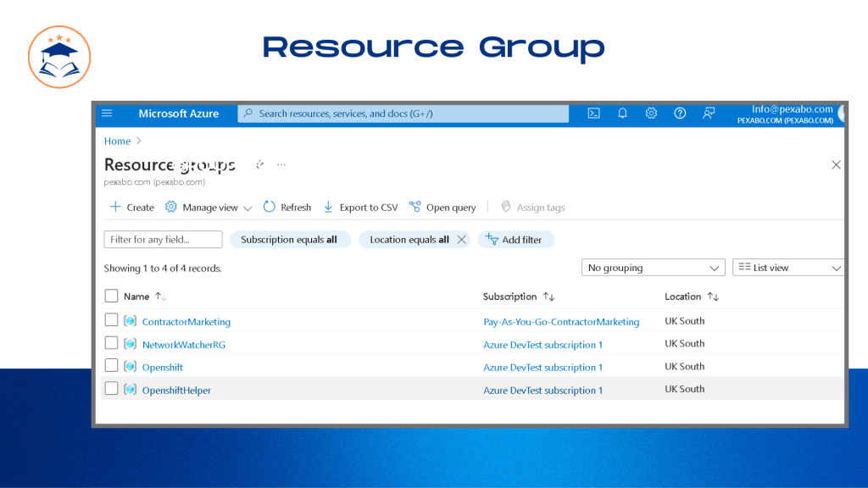Click the search magnifier icon
The image size is (868, 488).
click(248, 113)
